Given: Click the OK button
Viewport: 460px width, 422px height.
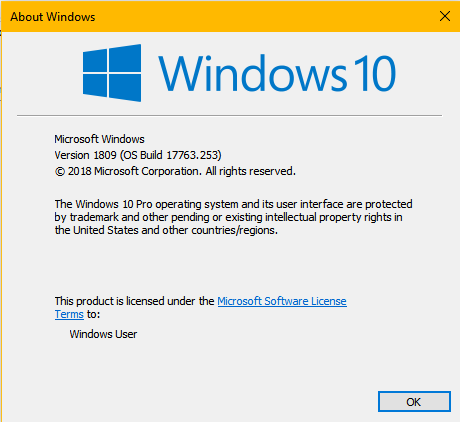Looking at the screenshot, I should pos(414,402).
